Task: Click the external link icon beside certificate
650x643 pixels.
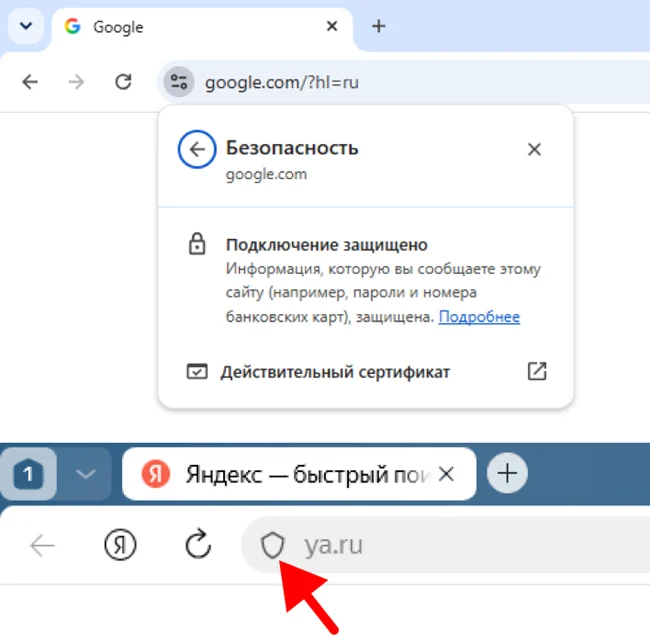Action: pyautogui.click(x=537, y=371)
